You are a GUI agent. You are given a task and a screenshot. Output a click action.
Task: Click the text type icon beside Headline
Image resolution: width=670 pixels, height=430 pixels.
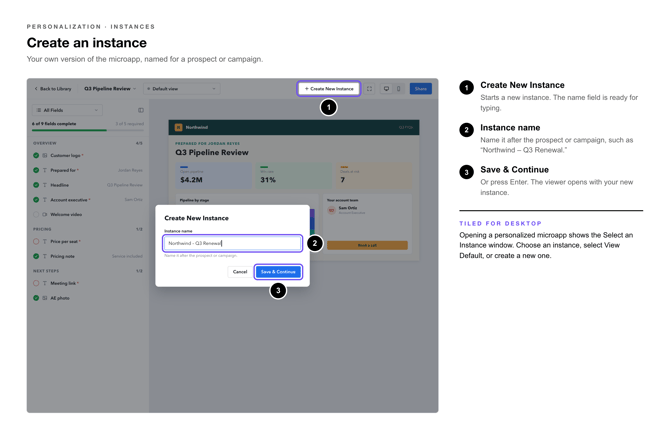(44, 185)
